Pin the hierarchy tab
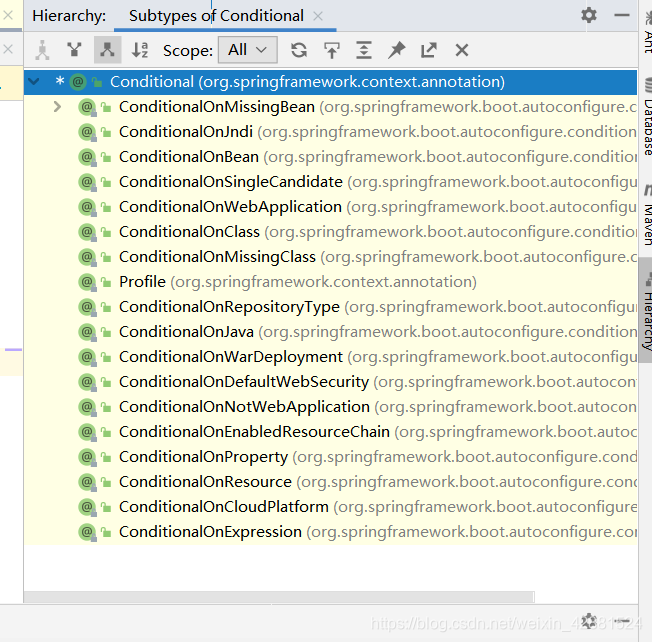 pyautogui.click(x=396, y=50)
